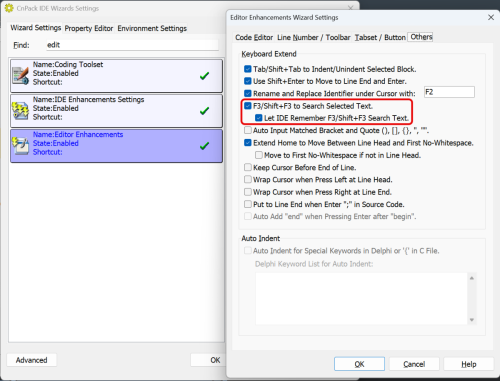The height and width of the screenshot is (381, 500).
Task: Disable Tab/Shift+Tab to Indent Selected Block
Action: (x=248, y=69)
